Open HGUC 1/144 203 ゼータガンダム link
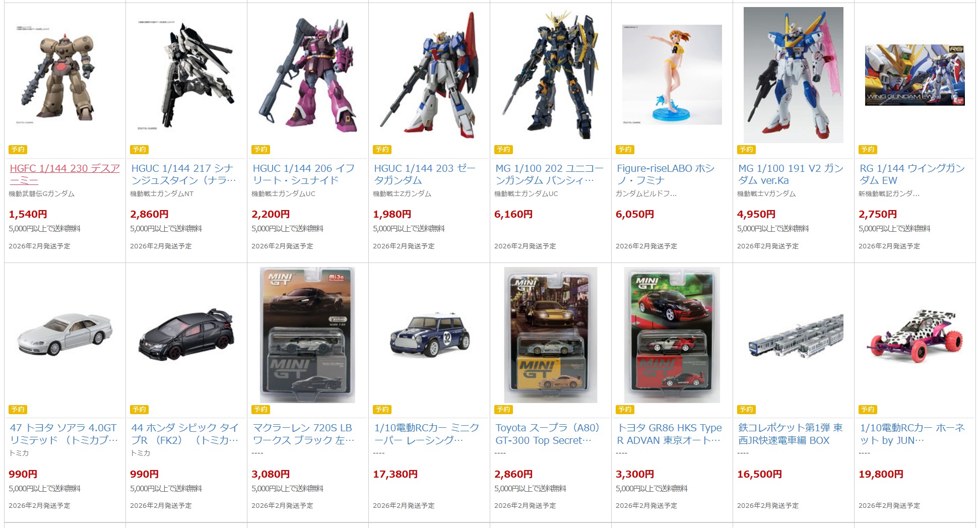The height and width of the screenshot is (528, 980). 424,174
